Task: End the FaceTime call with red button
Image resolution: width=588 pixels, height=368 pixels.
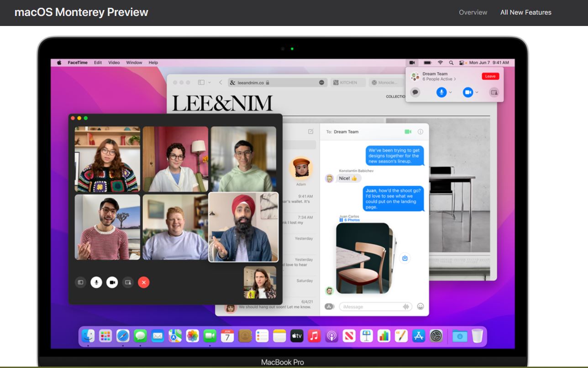Action: click(144, 282)
